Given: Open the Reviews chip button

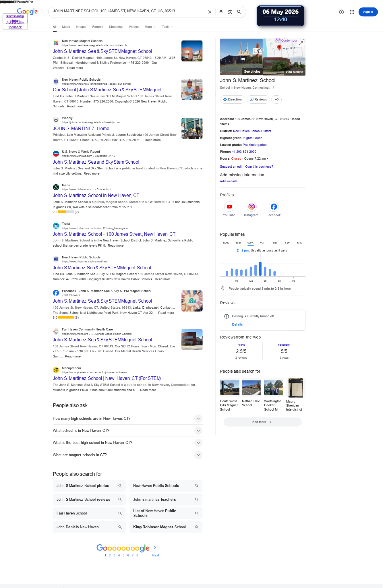Looking at the screenshot, I should pyautogui.click(x=258, y=100).
